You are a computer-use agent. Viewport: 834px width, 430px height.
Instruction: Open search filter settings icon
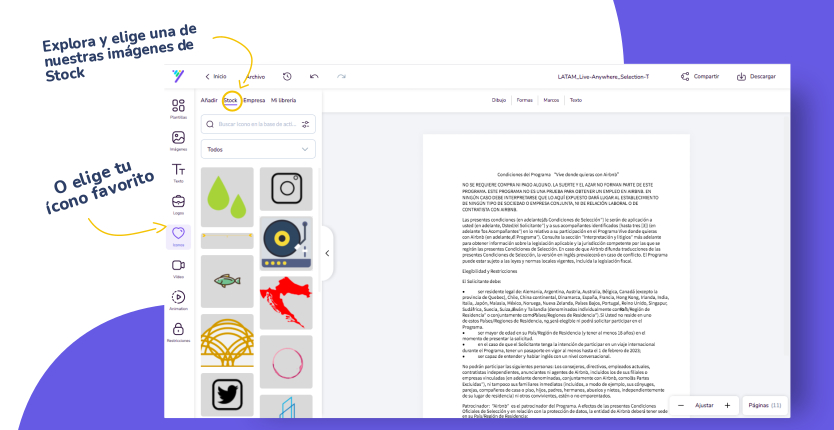(306, 124)
